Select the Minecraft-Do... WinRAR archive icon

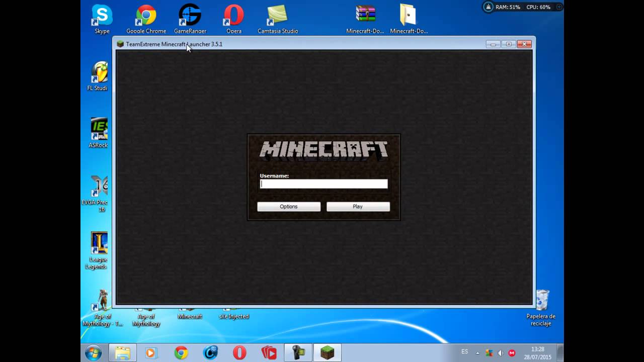pos(365,20)
